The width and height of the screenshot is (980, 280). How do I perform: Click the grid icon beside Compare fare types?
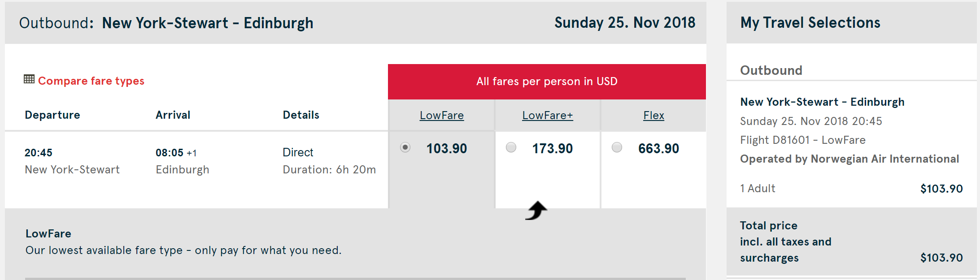coord(29,79)
